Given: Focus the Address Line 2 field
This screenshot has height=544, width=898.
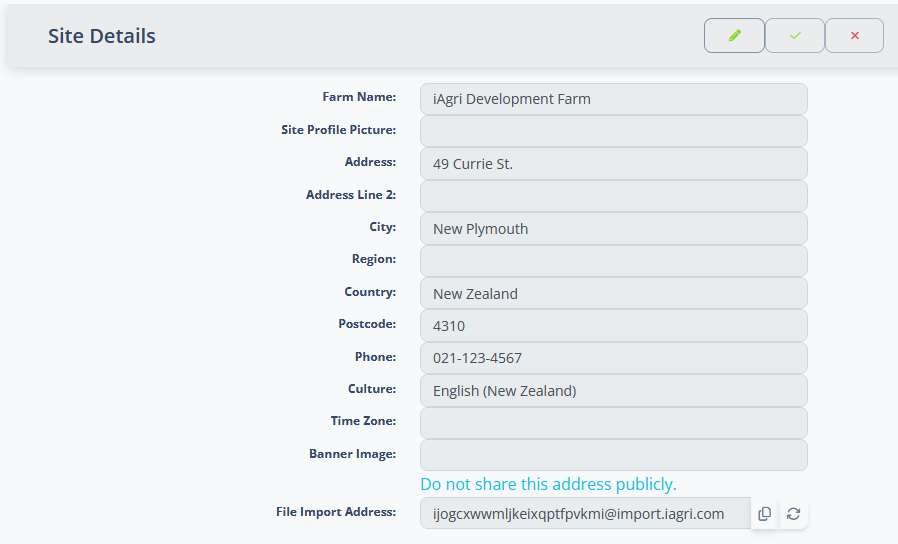Looking at the screenshot, I should [x=613, y=196].
